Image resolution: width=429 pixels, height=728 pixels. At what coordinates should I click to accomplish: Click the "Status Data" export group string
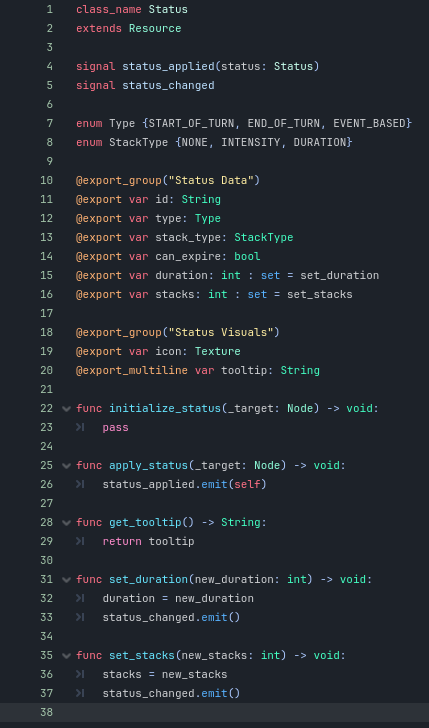(211, 181)
